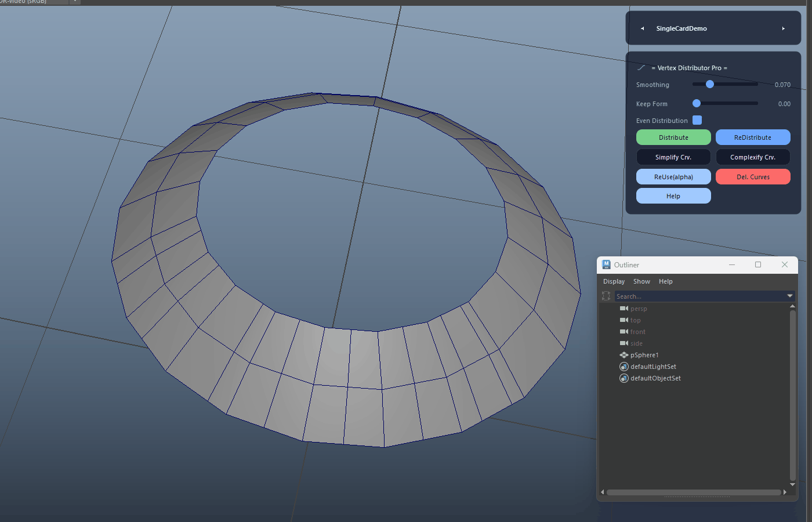Click the pSphere1 mesh icon
The width and height of the screenshot is (812, 522).
pos(624,355)
